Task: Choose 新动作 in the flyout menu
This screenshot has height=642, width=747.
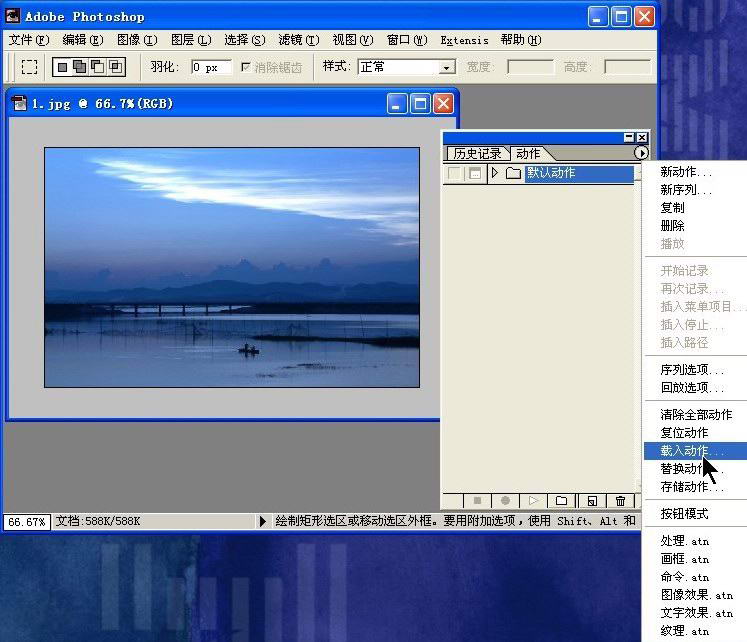Action: click(x=686, y=172)
